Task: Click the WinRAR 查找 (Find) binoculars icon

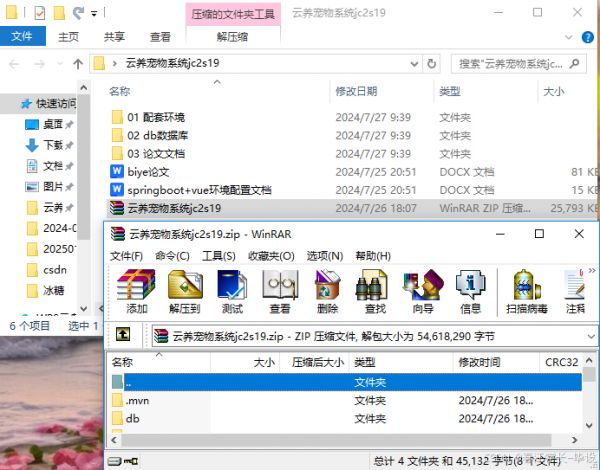Action: [371, 285]
